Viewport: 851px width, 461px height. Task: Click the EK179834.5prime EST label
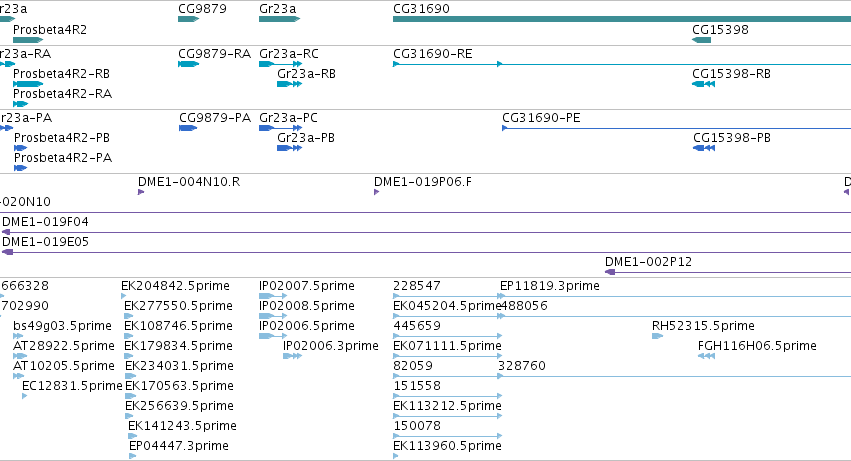pos(178,346)
